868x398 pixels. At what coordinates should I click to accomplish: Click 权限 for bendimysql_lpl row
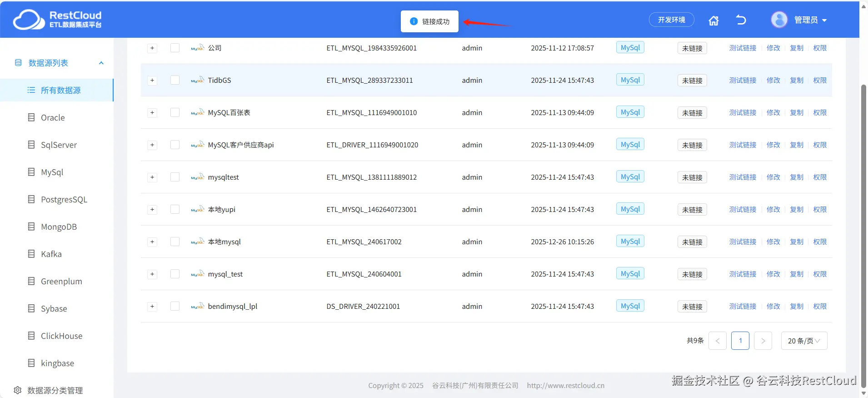[820, 306]
